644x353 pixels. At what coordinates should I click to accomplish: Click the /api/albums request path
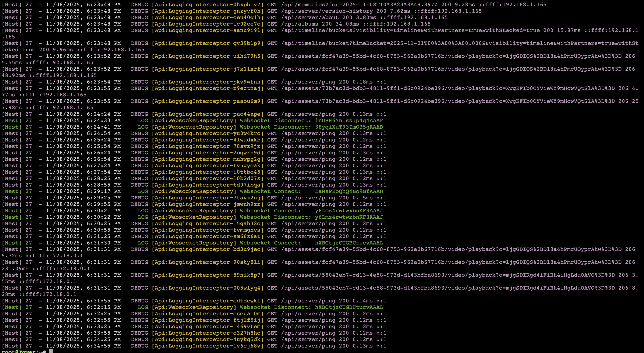tap(299, 24)
